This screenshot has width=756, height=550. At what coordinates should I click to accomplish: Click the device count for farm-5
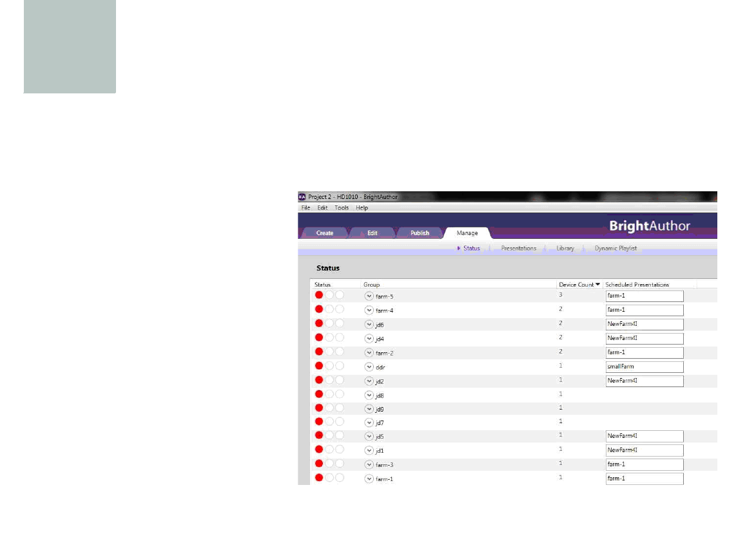[561, 295]
